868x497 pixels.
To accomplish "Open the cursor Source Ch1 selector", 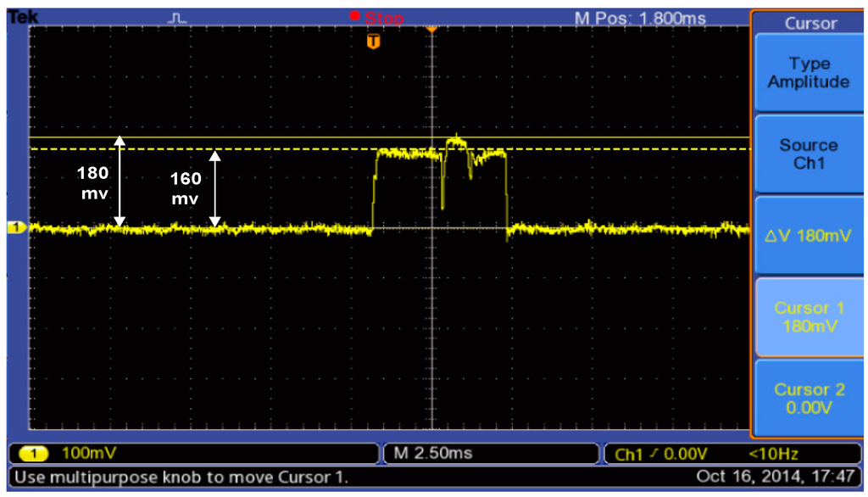I will coord(809,154).
